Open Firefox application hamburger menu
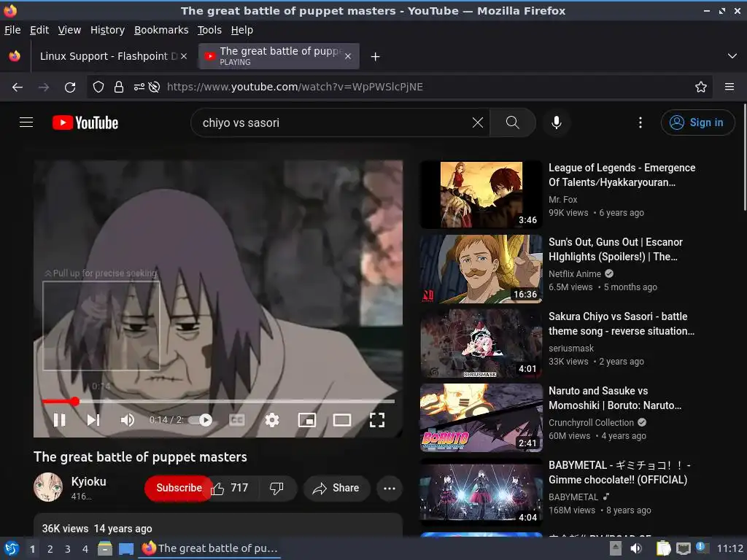The height and width of the screenshot is (560, 747). [x=729, y=87]
